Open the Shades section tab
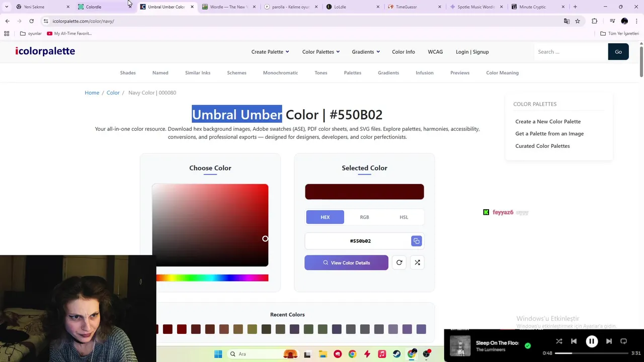 coord(128,73)
